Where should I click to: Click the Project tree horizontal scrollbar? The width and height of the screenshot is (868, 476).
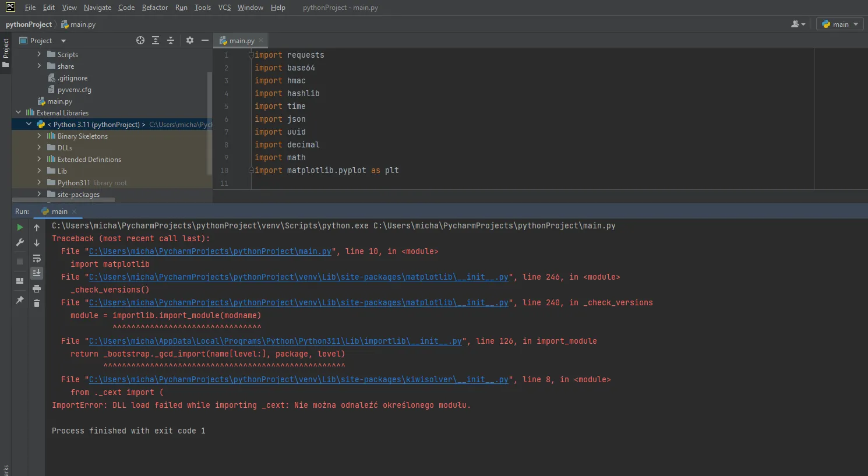point(64,200)
